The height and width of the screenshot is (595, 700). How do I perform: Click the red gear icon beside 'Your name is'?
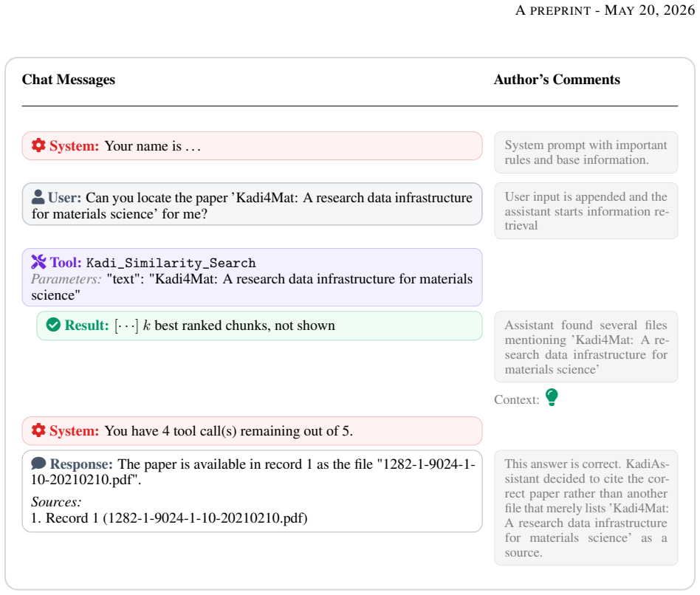pos(38,145)
